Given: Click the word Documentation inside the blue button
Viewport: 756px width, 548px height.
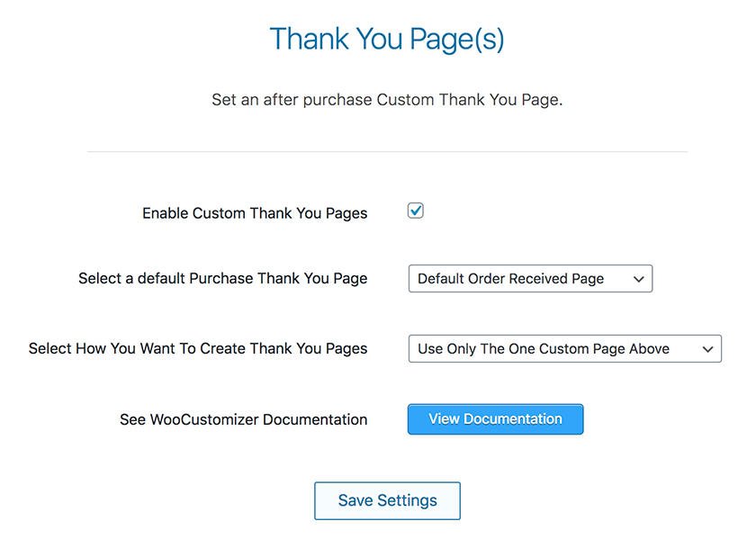Looking at the screenshot, I should click(513, 419).
